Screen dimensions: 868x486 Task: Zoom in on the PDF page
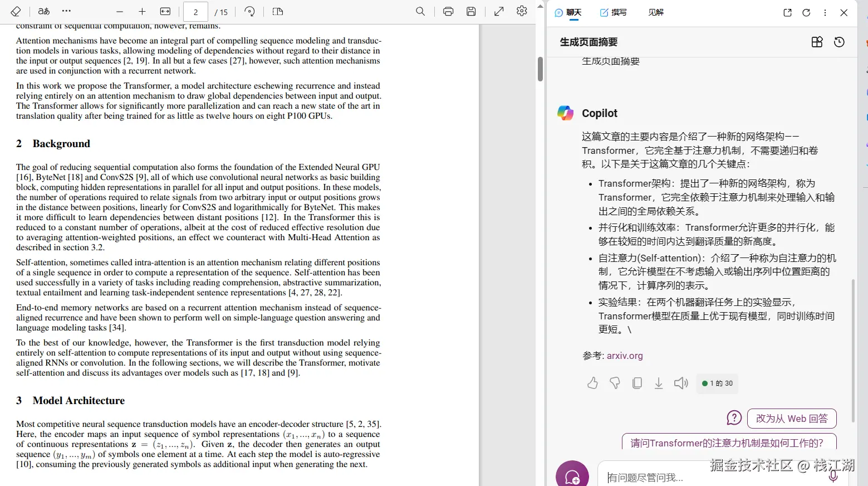click(142, 11)
